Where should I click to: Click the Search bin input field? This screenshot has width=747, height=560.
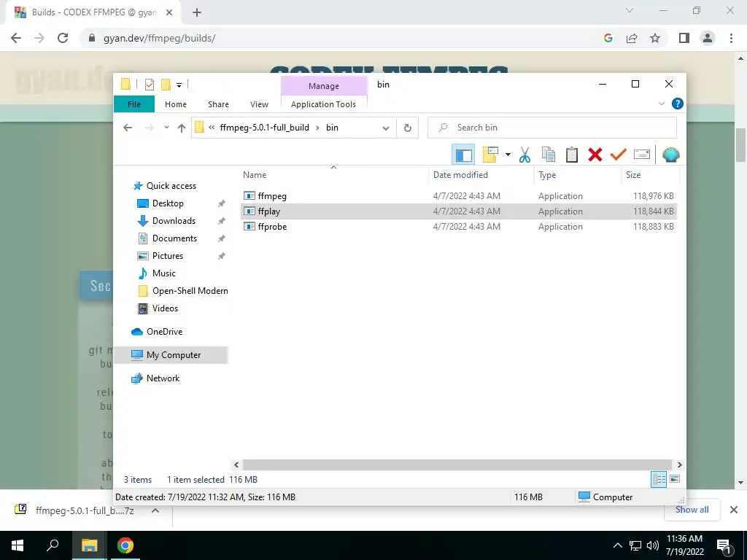click(552, 128)
